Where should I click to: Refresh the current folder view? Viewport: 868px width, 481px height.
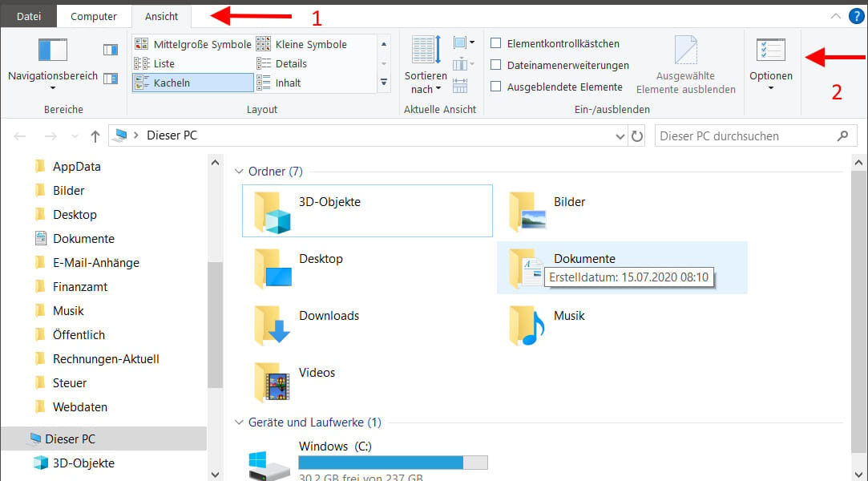pos(637,136)
